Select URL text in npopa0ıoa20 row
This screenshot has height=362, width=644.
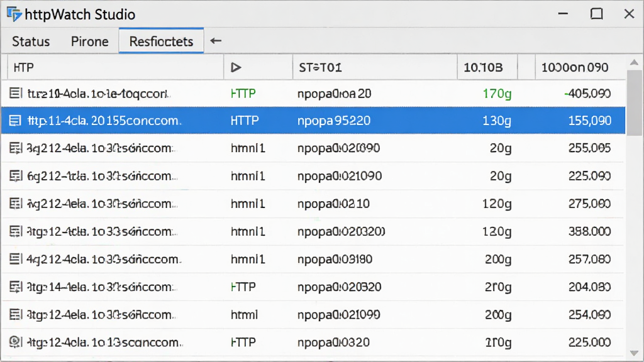coord(99,94)
